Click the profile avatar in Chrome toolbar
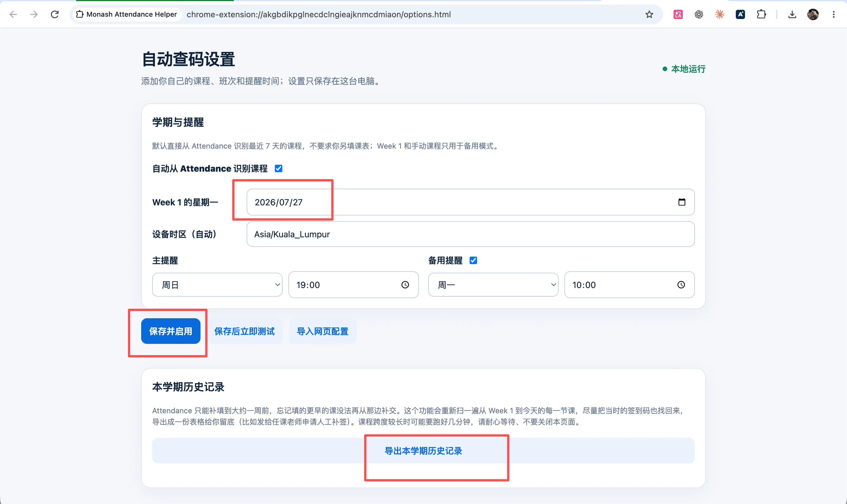847x504 pixels. pyautogui.click(x=813, y=14)
